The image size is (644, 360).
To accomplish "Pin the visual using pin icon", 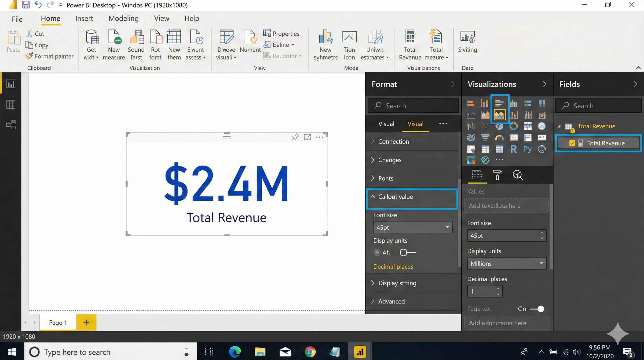I will (295, 137).
